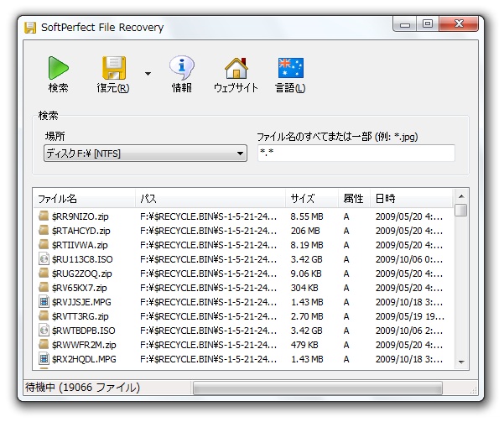Start scan with green 検索 play icon

[58, 68]
